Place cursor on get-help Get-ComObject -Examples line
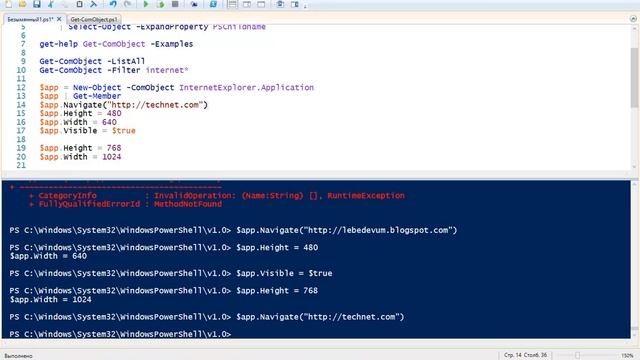The height and width of the screenshot is (360, 640). point(116,44)
